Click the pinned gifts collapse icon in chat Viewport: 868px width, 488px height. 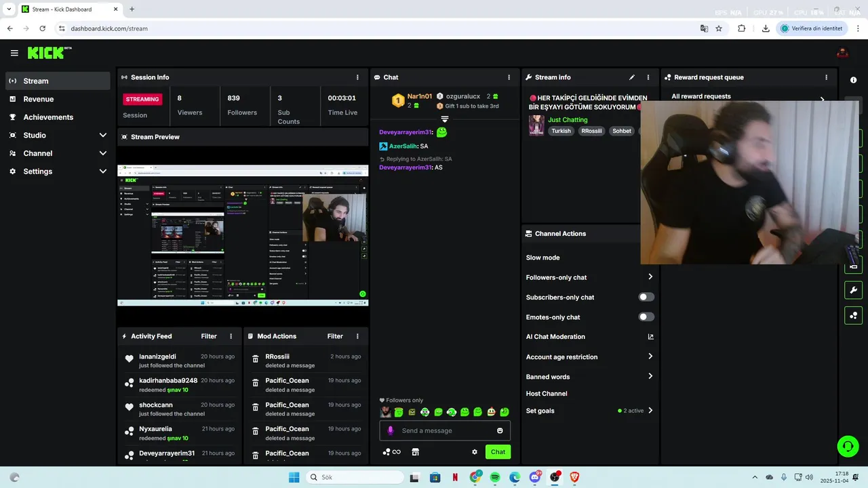[x=445, y=119]
